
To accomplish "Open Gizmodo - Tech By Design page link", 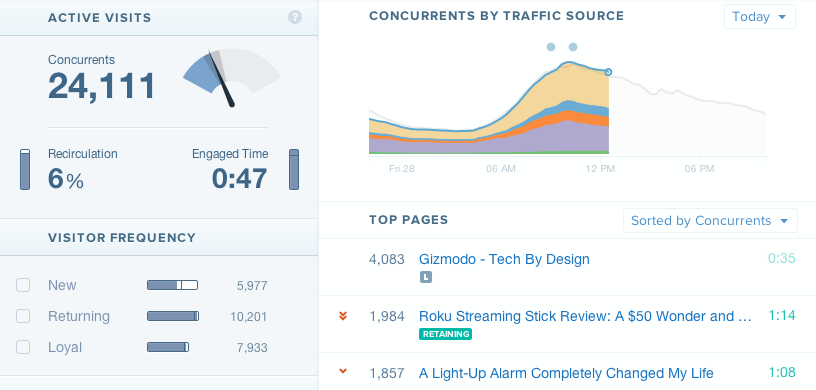I will (504, 259).
